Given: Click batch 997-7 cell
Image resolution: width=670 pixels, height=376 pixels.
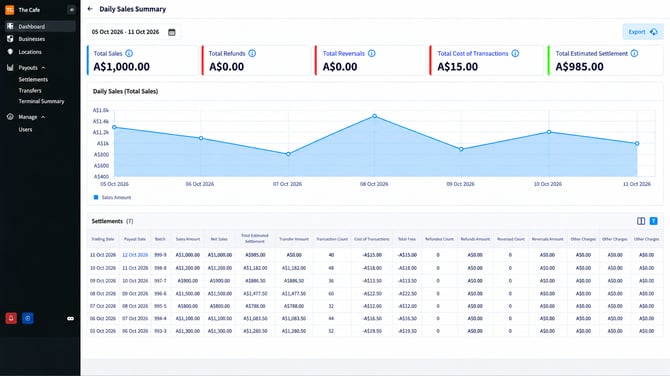Looking at the screenshot, I should (x=160, y=281).
